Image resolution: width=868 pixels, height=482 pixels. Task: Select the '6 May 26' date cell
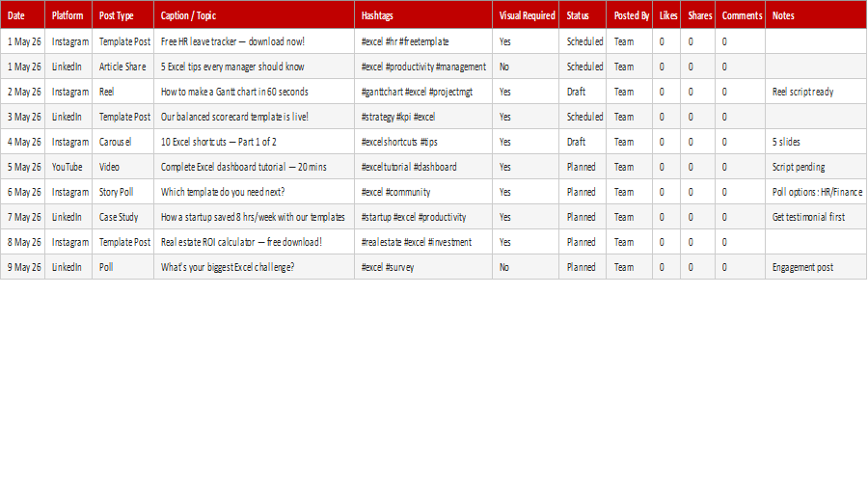pyautogui.click(x=23, y=192)
